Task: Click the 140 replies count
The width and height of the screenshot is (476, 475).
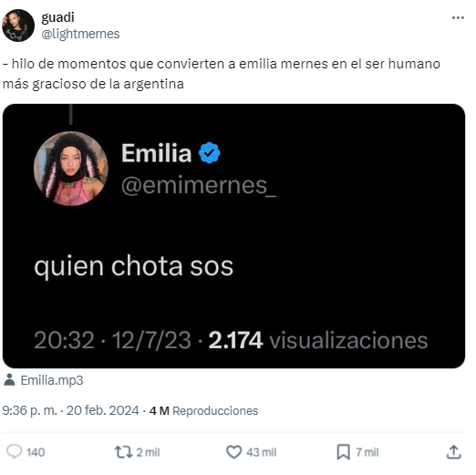Action: [36, 452]
